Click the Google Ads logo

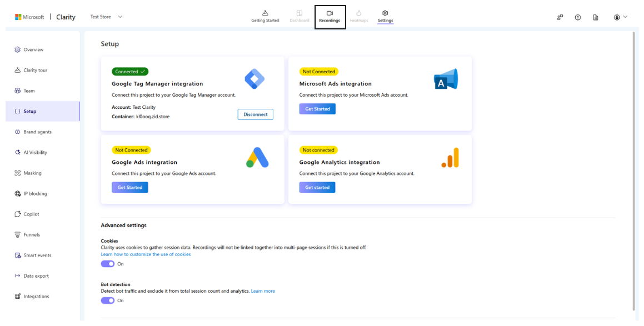pos(257,157)
